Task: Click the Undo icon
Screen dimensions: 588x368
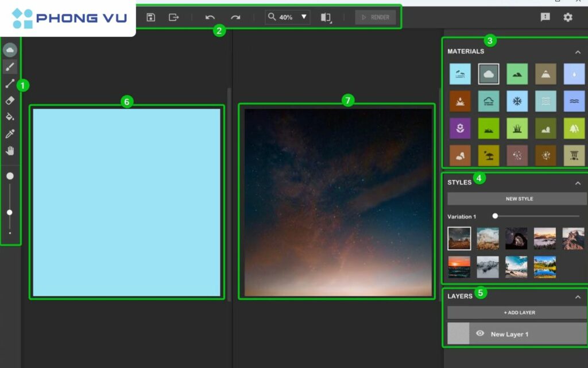Action: point(210,17)
